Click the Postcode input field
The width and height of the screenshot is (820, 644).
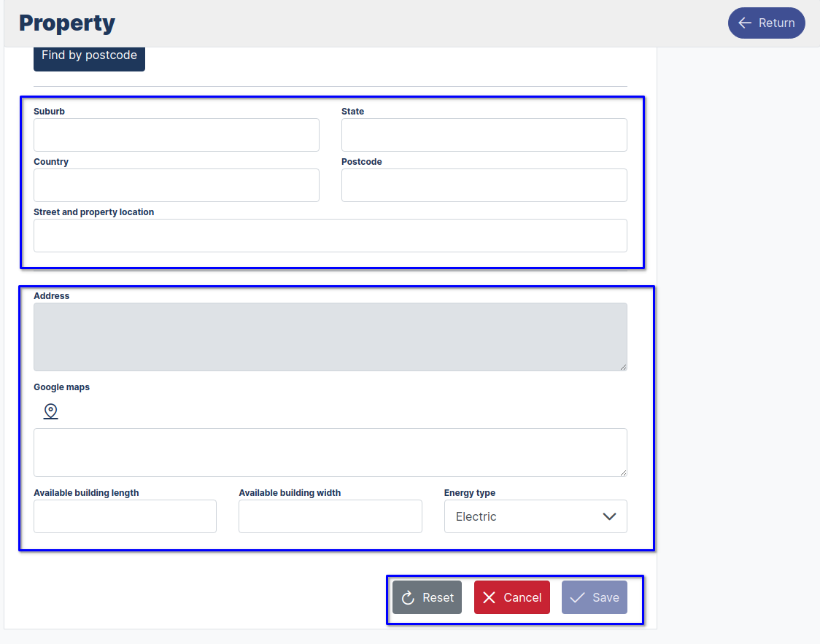point(484,185)
